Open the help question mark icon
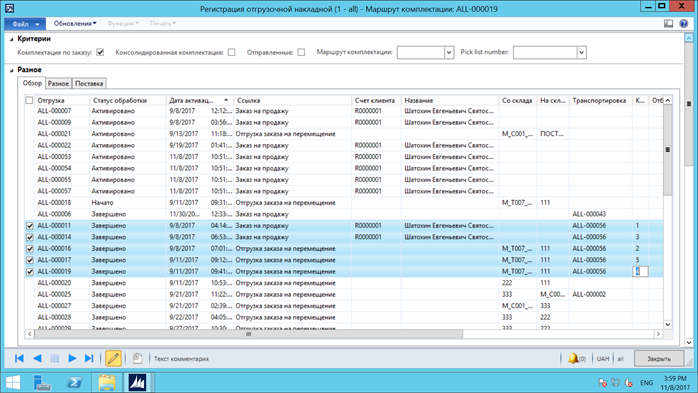This screenshot has height=393, width=698. [684, 24]
